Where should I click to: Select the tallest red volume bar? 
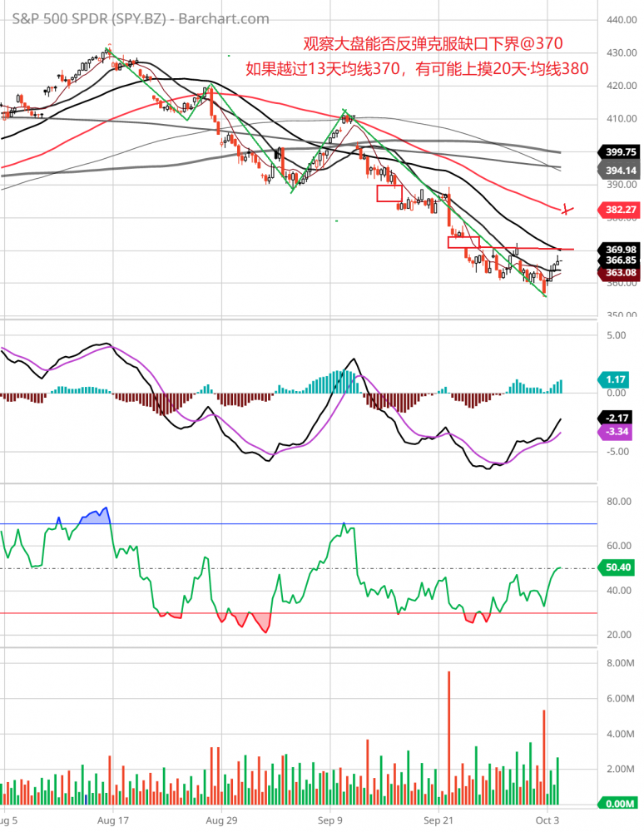pos(449,738)
